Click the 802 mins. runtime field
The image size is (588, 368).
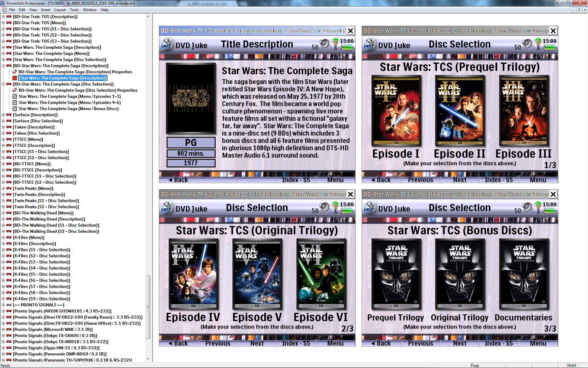[191, 154]
